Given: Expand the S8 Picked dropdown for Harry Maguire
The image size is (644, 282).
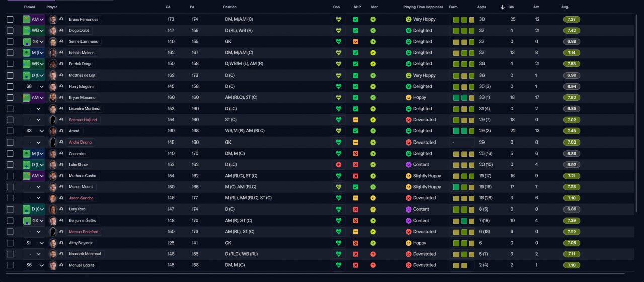Looking at the screenshot, I should (x=34, y=86).
